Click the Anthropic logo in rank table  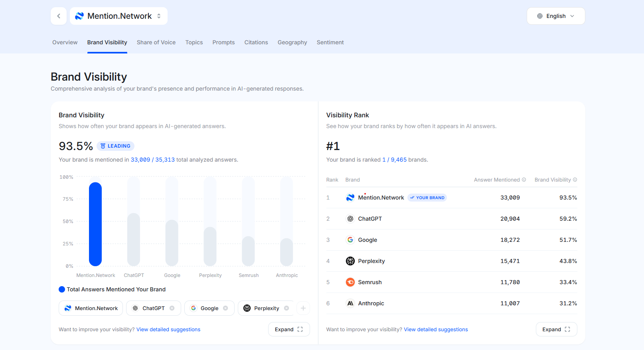(x=350, y=303)
